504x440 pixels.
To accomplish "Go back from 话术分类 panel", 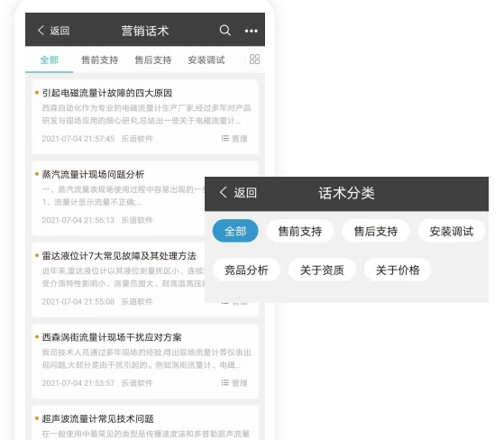I will (x=238, y=193).
